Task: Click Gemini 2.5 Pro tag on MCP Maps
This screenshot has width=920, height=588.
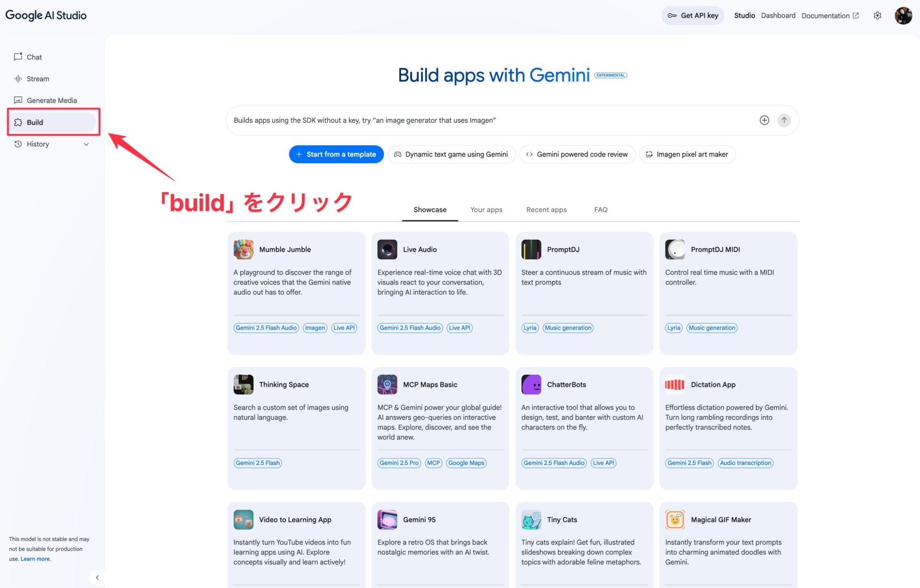Action: 399,463
